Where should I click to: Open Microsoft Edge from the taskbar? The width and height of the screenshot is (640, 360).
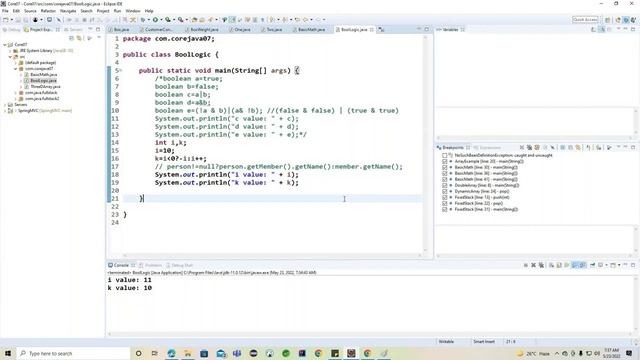click(171, 353)
